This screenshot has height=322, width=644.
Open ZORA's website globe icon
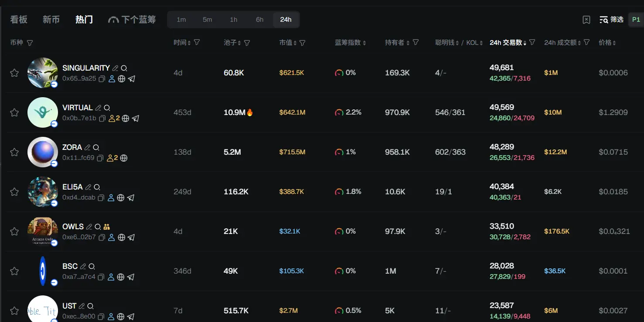(124, 158)
